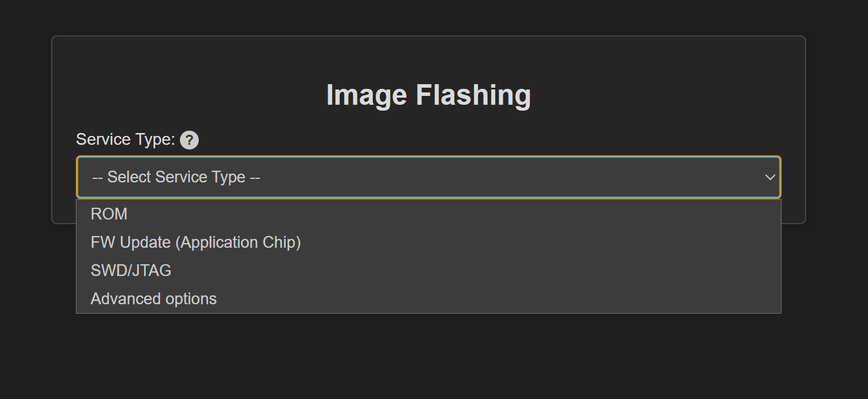Show help for Service Type field
Viewport: 868px width, 399px height.
tap(189, 140)
